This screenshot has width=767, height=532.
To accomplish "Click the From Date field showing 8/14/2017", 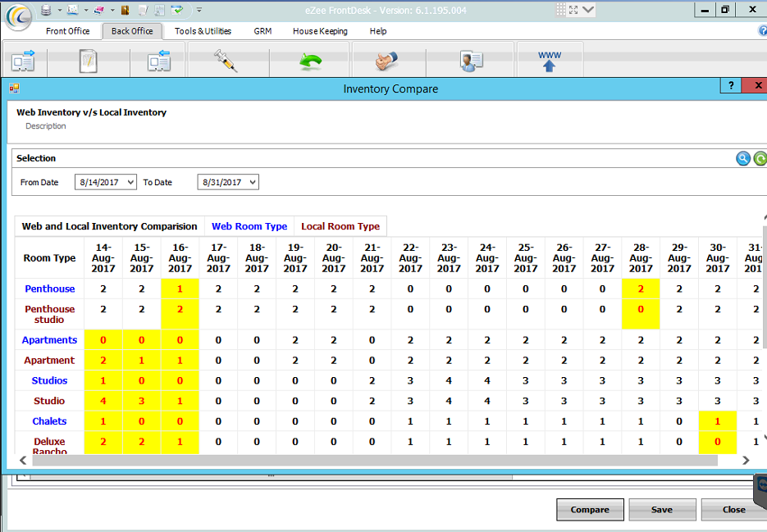I will 106,182.
